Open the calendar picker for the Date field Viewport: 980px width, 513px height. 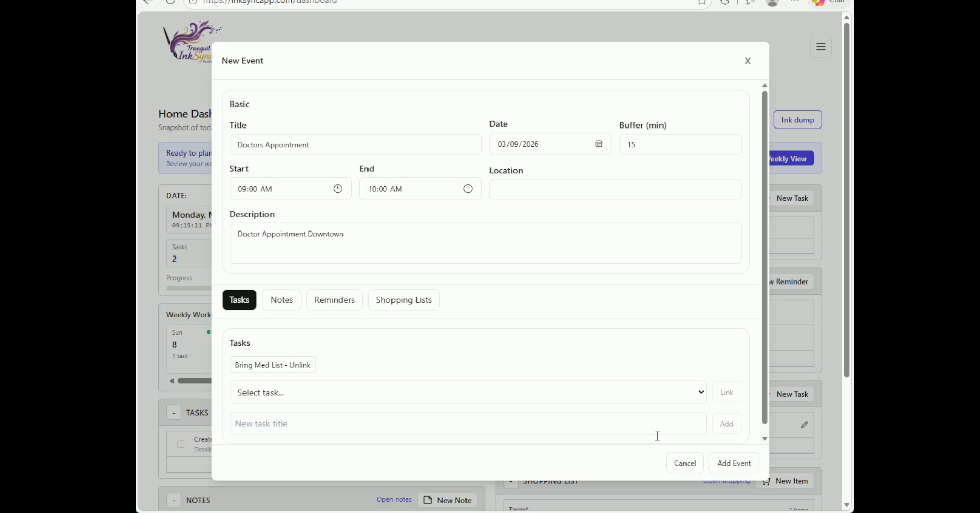point(599,144)
